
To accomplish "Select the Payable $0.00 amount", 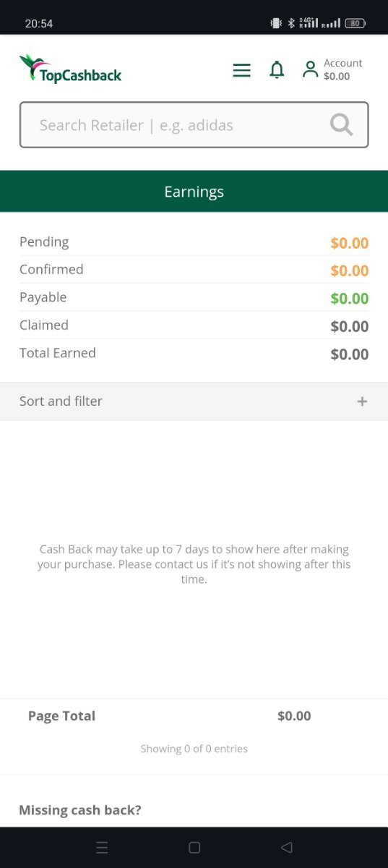I will click(x=350, y=298).
